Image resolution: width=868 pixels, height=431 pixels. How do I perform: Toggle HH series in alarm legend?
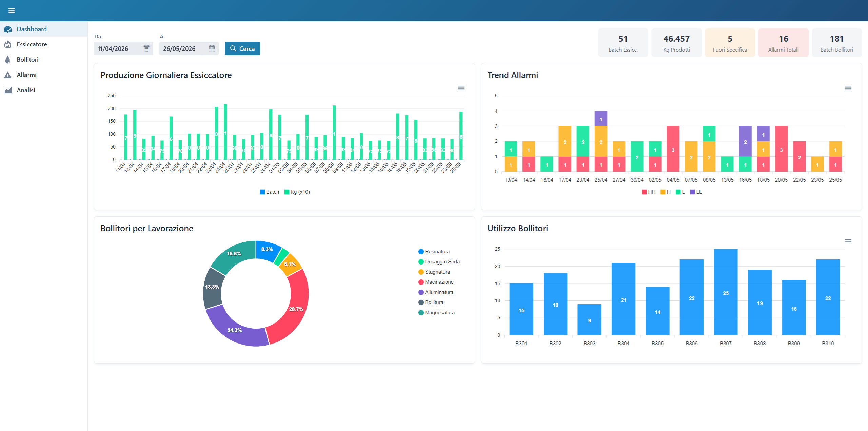pyautogui.click(x=649, y=192)
